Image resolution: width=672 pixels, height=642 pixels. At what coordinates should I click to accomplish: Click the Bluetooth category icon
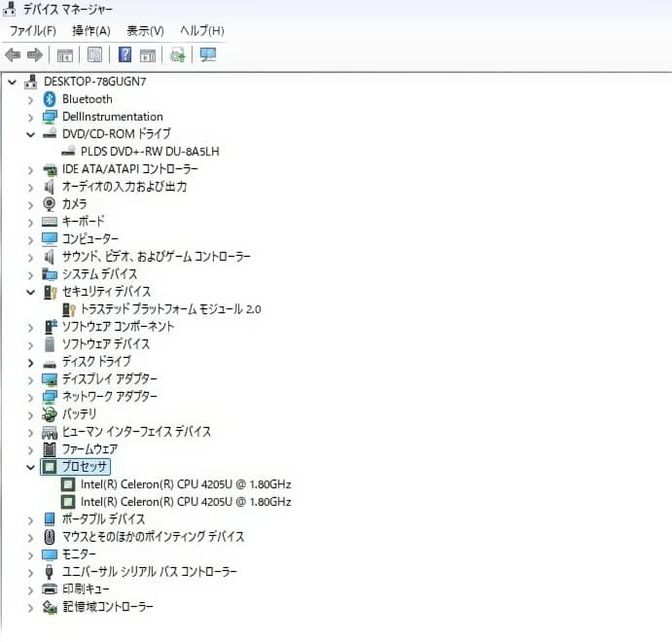pyautogui.click(x=50, y=99)
